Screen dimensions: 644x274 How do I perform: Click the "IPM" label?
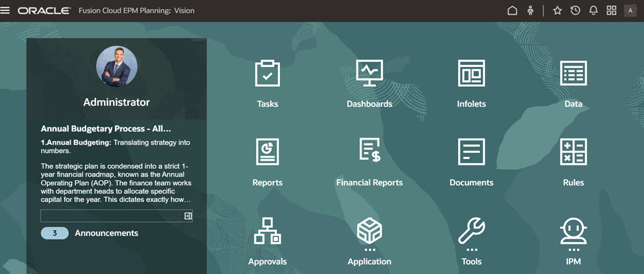click(573, 262)
